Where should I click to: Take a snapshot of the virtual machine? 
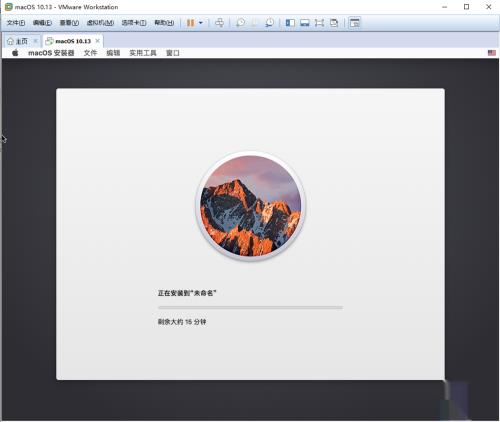[x=240, y=23]
